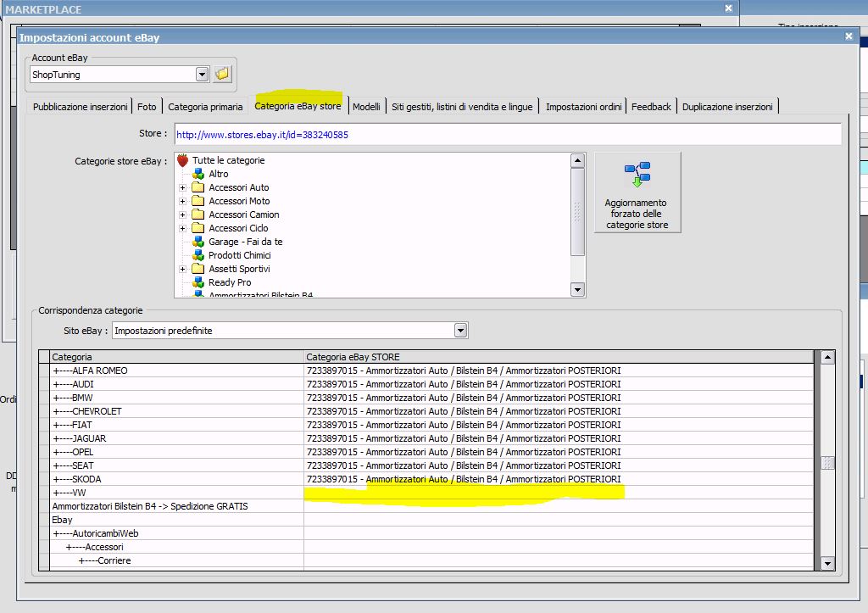This screenshot has width=868, height=613.
Task: Click the folder icon next to ShopTuning account
Action: [222, 75]
